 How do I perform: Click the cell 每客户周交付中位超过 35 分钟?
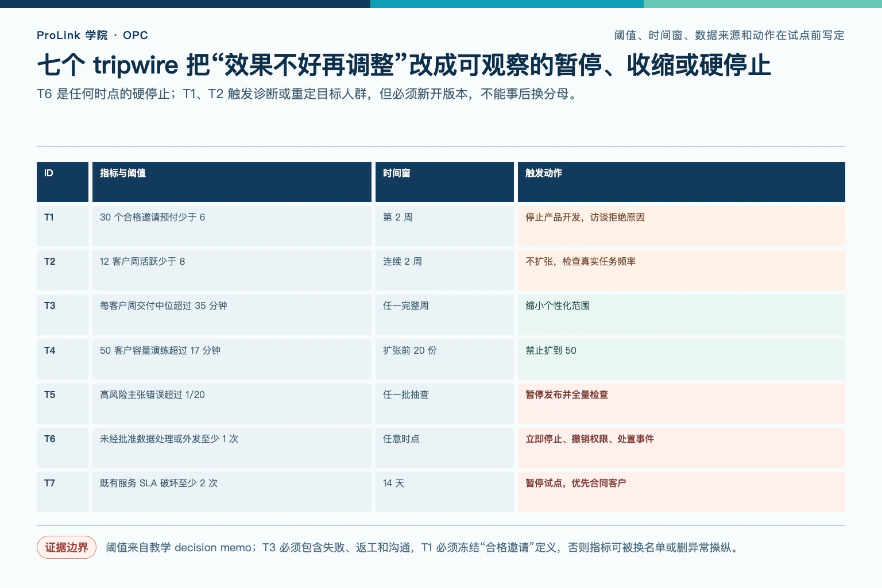(x=232, y=315)
